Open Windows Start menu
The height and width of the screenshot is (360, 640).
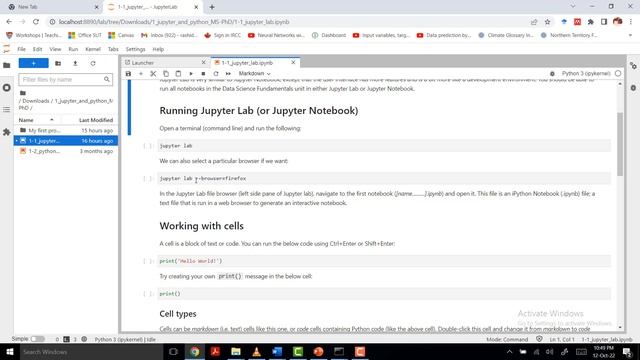pyautogui.click(x=9, y=351)
